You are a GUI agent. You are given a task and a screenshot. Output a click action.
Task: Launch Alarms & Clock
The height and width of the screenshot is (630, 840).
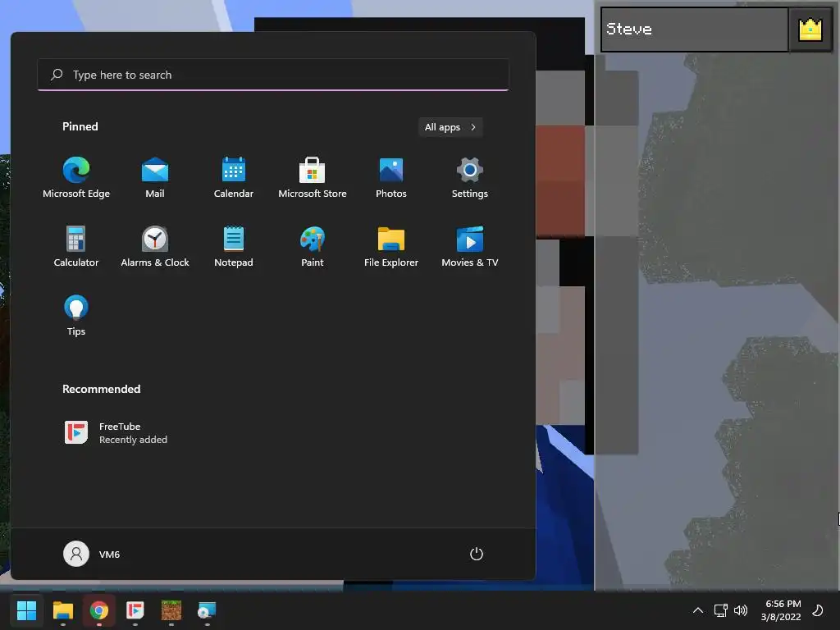click(x=155, y=246)
